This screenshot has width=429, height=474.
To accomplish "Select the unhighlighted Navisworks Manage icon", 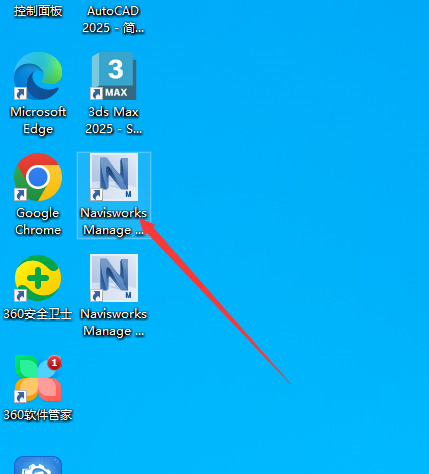I will tap(114, 278).
